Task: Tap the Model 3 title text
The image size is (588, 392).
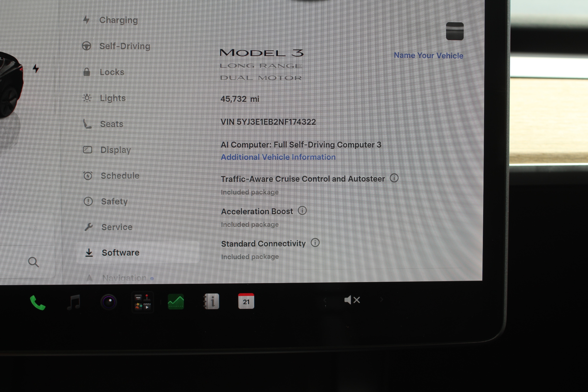Action: click(262, 53)
